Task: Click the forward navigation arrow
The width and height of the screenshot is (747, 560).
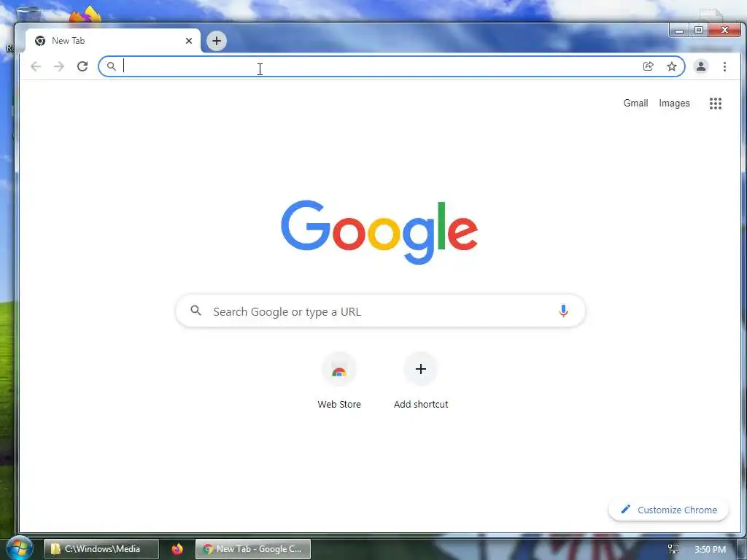Action: pos(59,66)
